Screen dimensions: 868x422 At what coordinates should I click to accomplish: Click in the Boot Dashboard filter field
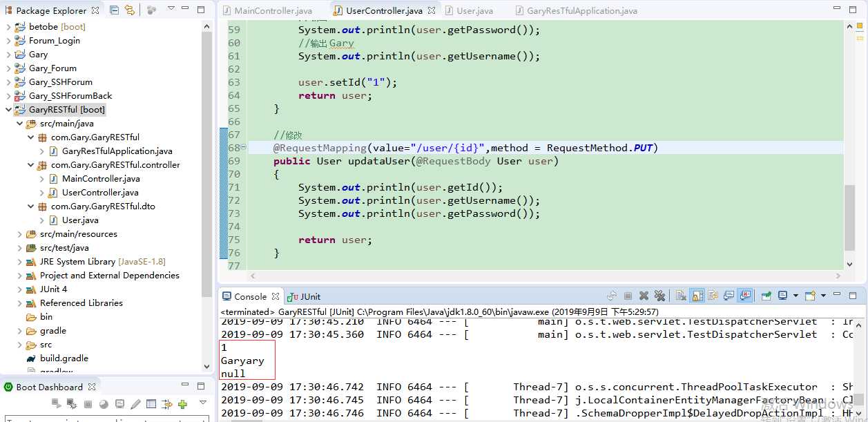(x=106, y=419)
